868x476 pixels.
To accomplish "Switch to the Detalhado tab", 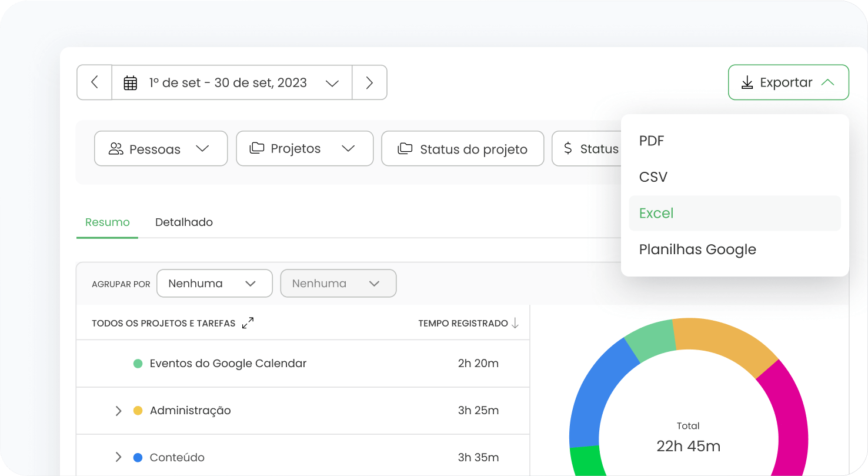I will click(x=183, y=222).
